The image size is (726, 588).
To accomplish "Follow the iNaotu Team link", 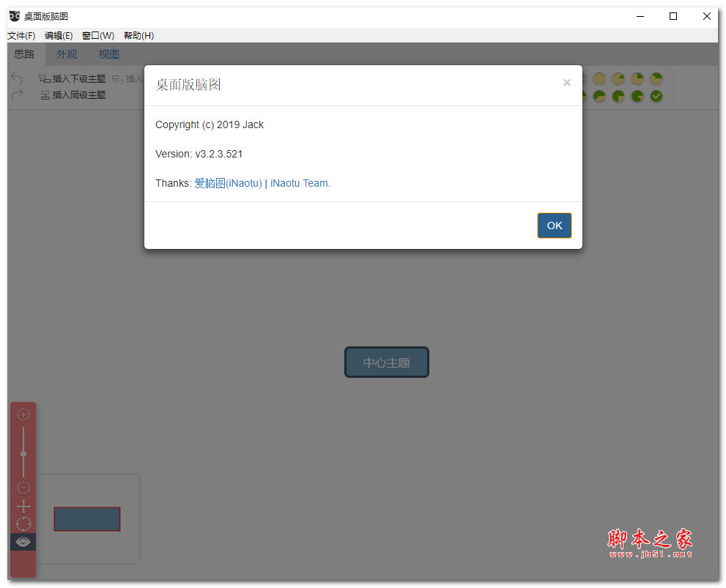I will point(299,183).
